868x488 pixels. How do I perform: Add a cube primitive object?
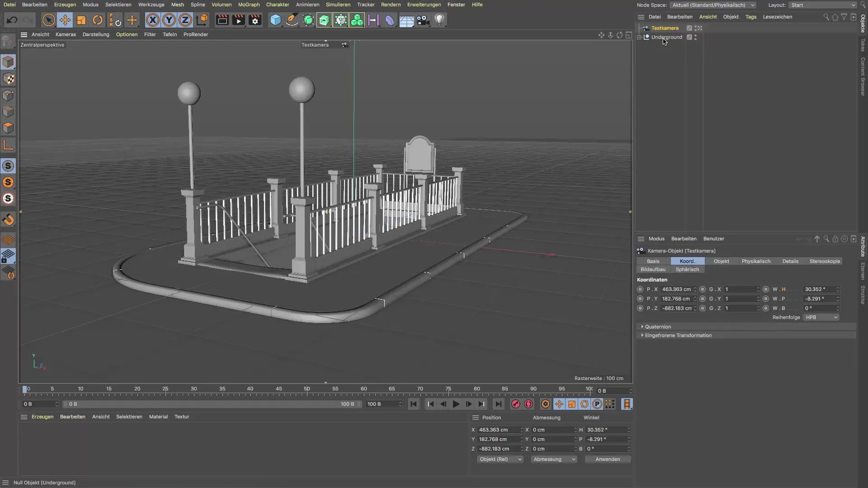275,20
